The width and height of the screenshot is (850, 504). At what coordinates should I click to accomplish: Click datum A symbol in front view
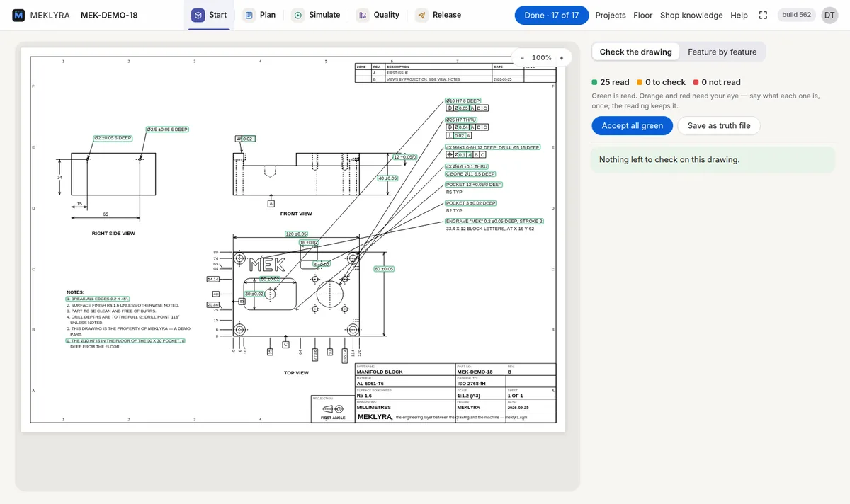click(271, 204)
